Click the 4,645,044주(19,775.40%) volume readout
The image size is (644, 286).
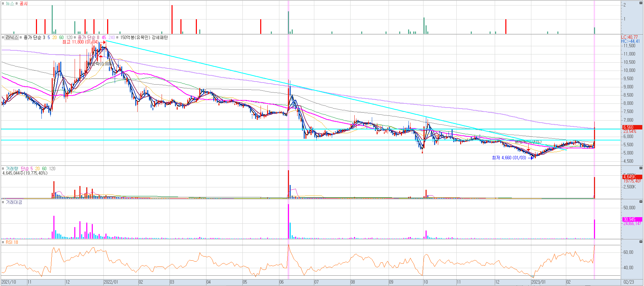click(25, 173)
